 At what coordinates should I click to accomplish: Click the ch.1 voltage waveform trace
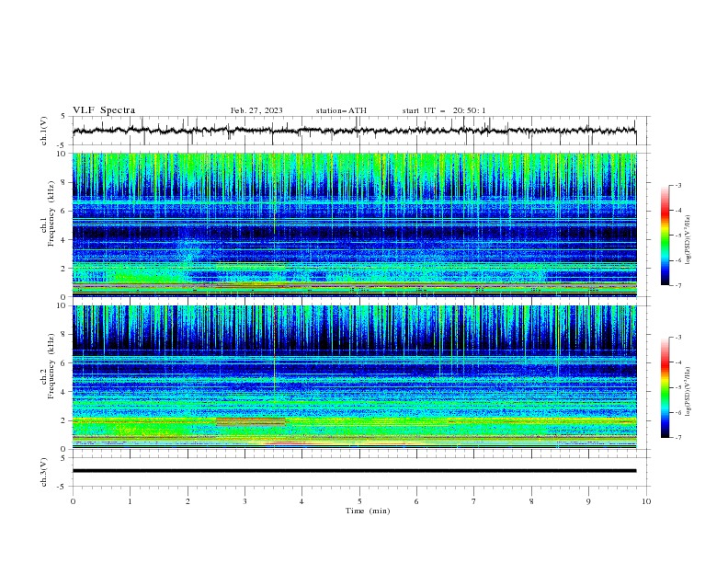click(x=354, y=131)
